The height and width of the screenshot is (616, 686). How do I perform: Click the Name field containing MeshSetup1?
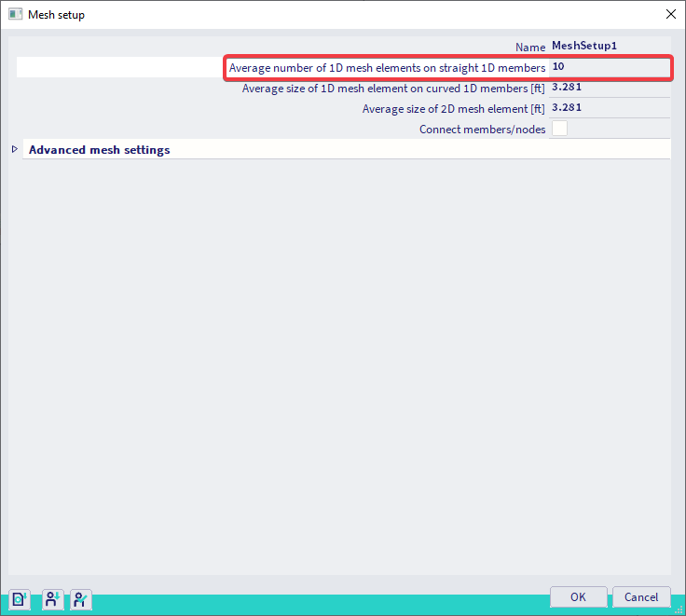608,46
